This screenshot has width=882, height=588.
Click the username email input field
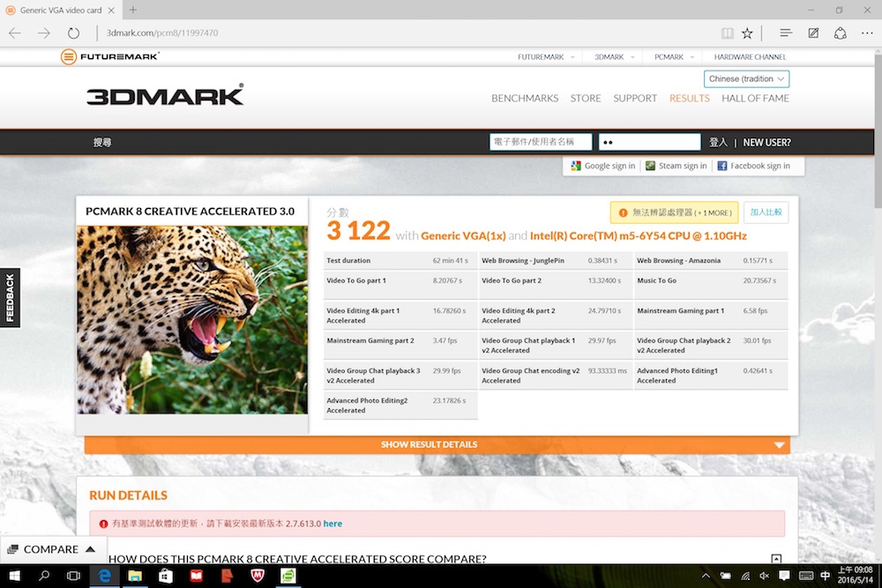pyautogui.click(x=540, y=141)
